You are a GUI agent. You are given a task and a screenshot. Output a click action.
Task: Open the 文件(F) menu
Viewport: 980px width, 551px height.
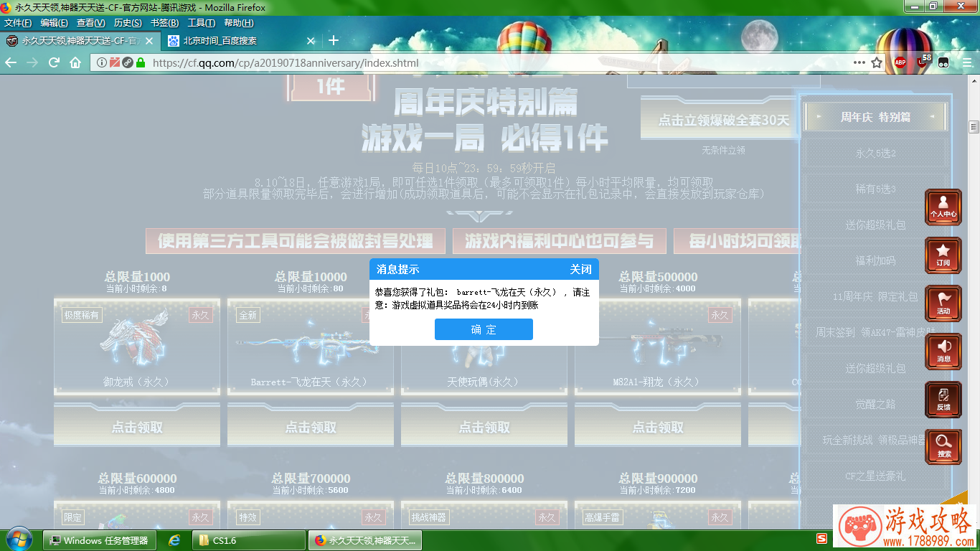pyautogui.click(x=17, y=23)
